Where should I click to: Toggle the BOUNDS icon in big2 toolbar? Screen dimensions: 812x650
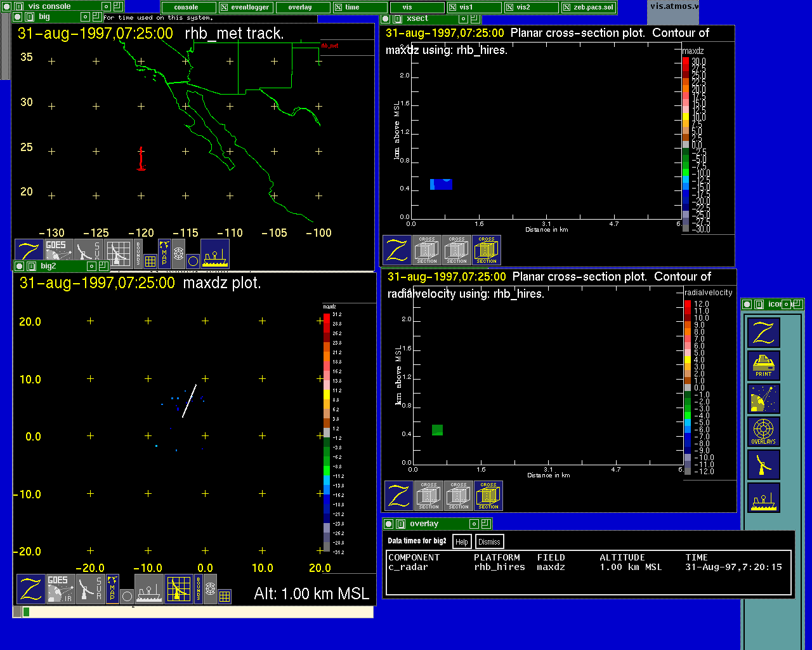click(198, 588)
